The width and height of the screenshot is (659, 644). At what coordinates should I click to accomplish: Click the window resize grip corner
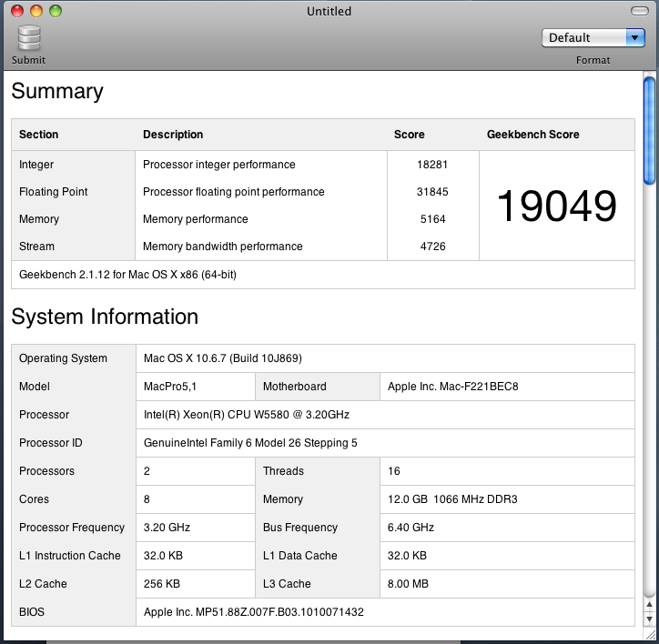(650, 635)
